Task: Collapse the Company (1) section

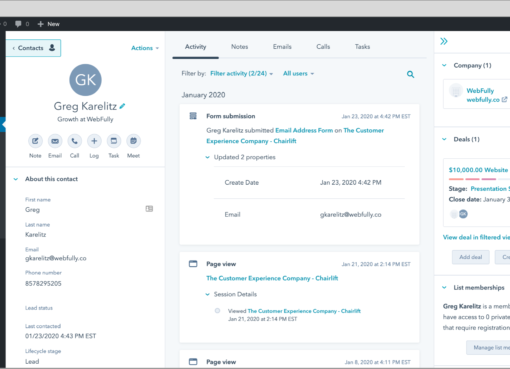Action: pyautogui.click(x=444, y=65)
